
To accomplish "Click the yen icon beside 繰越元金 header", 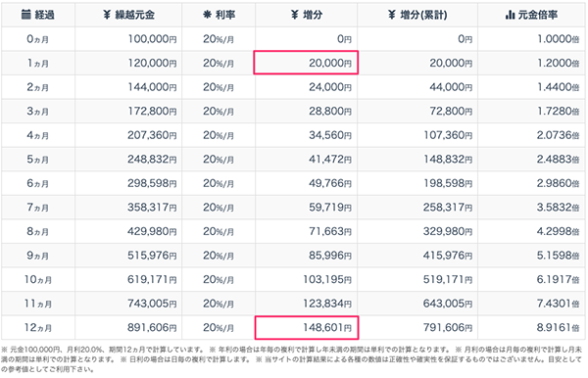I will [x=107, y=15].
